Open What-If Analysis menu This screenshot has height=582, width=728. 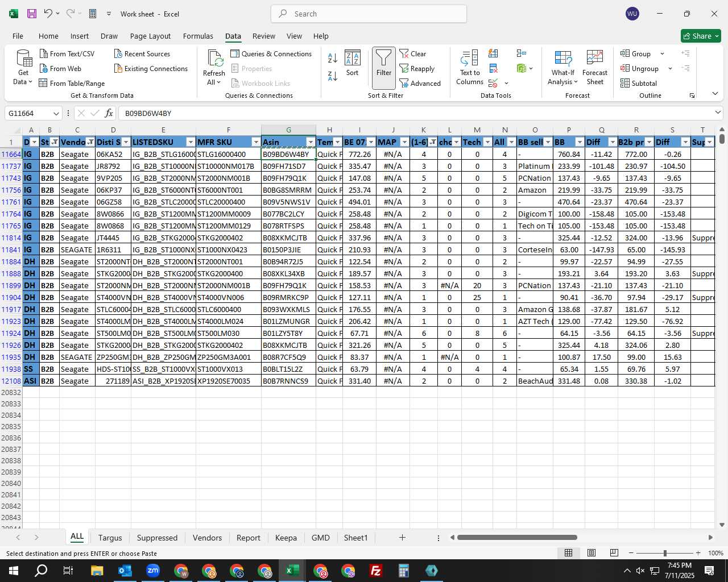[562, 68]
